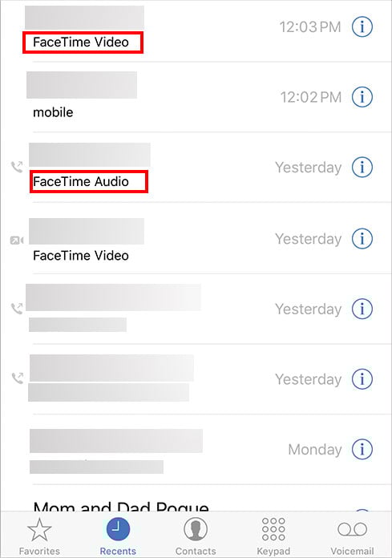Tap the outgoing phone icon beside FaceTime Audio
Viewport: 392px width, 558px height.
[x=17, y=167]
